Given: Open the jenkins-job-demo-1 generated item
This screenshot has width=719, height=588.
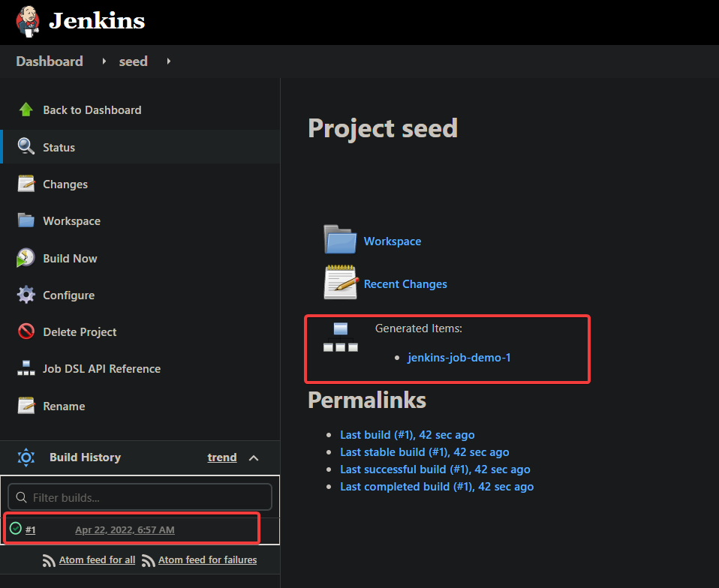Looking at the screenshot, I should 459,358.
